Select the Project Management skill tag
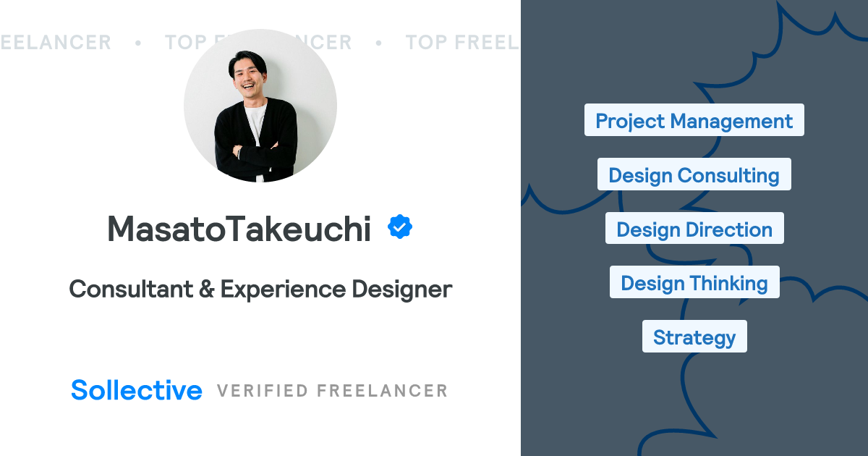 tap(694, 120)
